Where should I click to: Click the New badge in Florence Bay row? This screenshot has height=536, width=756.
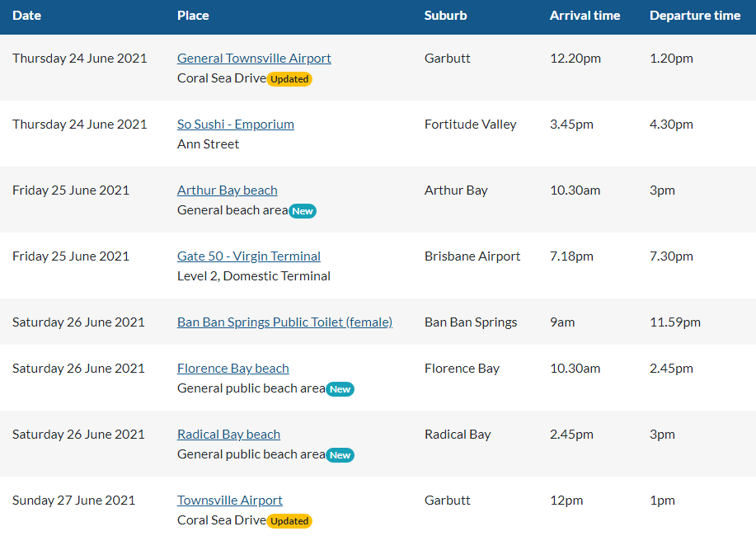click(340, 389)
